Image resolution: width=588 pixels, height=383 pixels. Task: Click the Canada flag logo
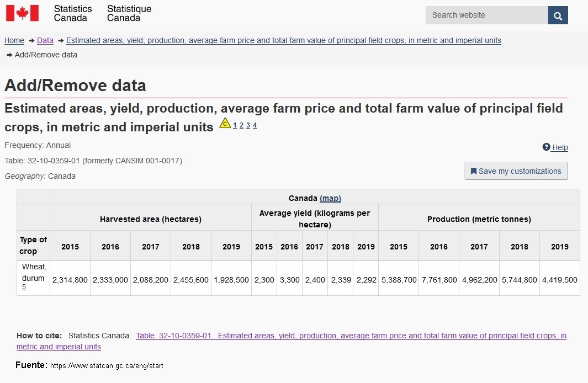22,13
